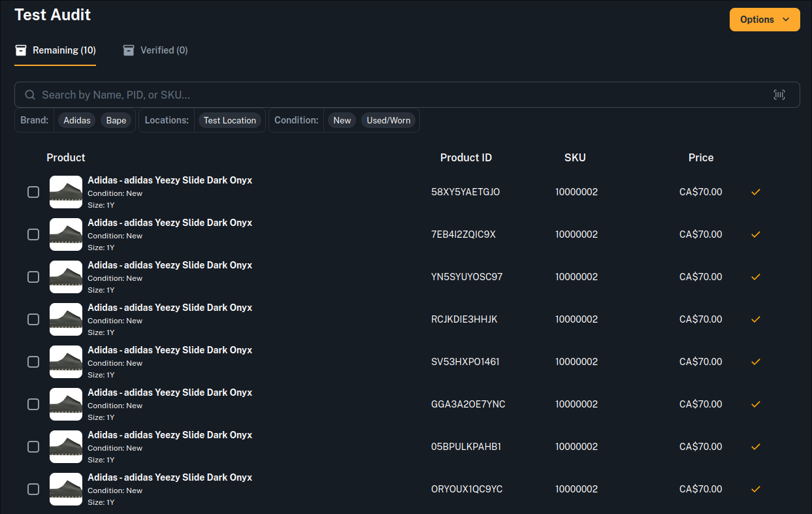Check the box for product GGA3A2OE7YNC
The height and width of the screenshot is (514, 812).
[33, 404]
